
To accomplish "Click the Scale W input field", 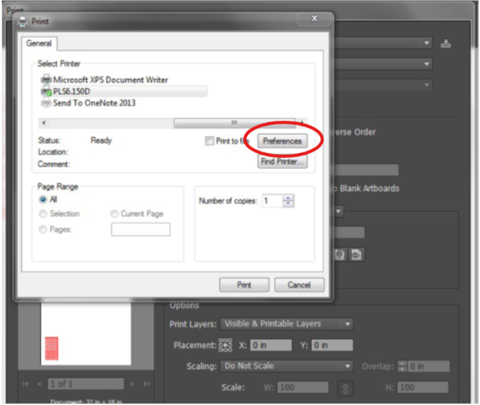I will (x=303, y=387).
